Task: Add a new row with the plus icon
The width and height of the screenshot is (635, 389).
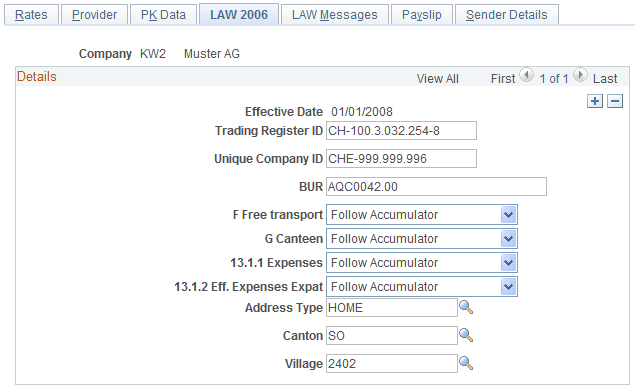Action: (x=595, y=101)
